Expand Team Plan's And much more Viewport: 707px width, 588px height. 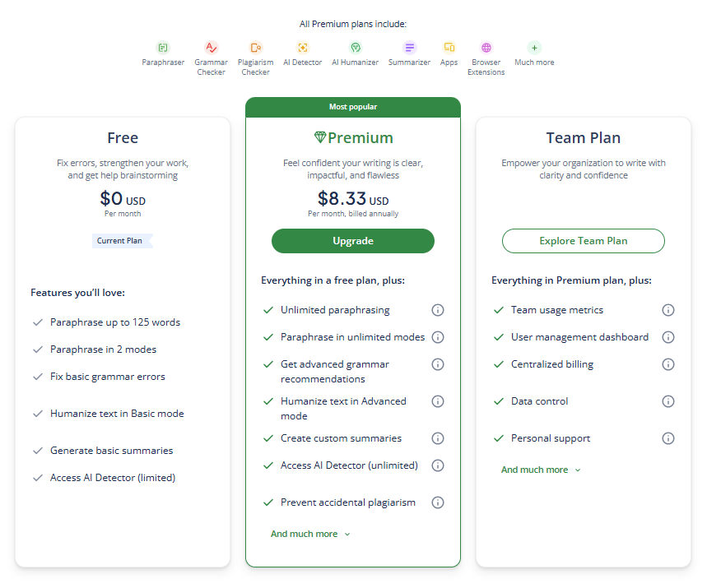click(x=541, y=470)
